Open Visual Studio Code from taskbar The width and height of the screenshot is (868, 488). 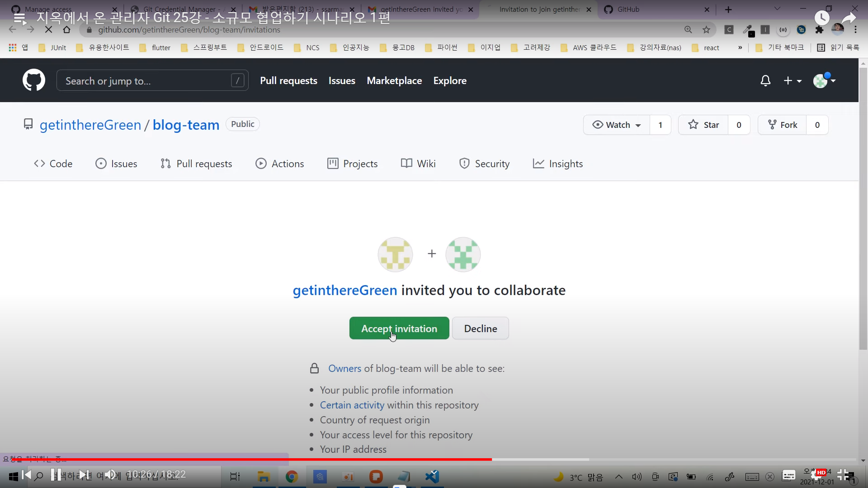(x=432, y=476)
